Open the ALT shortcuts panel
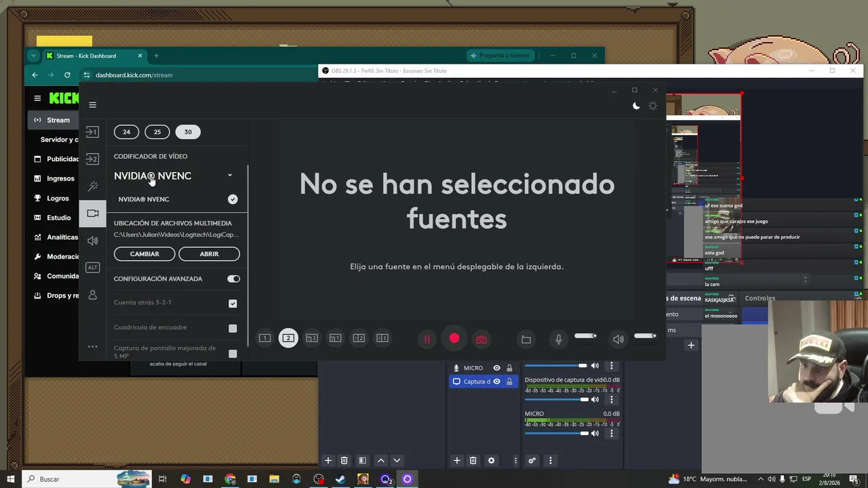The width and height of the screenshot is (868, 488). tap(92, 268)
